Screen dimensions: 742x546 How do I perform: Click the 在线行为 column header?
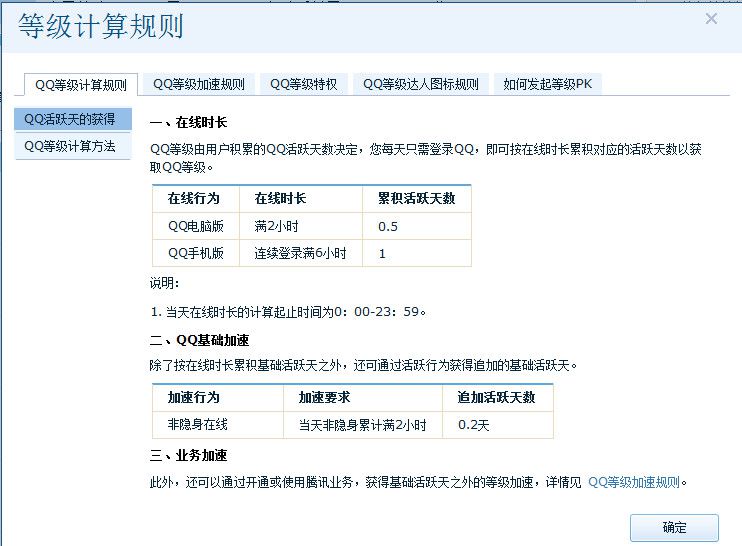pyautogui.click(x=196, y=198)
